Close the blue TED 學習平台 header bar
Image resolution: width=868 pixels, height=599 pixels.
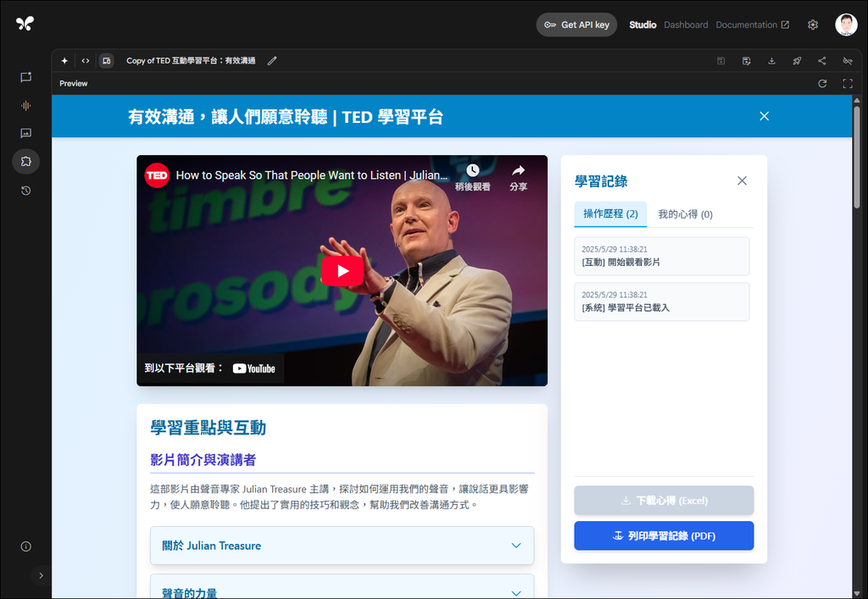pyautogui.click(x=764, y=116)
